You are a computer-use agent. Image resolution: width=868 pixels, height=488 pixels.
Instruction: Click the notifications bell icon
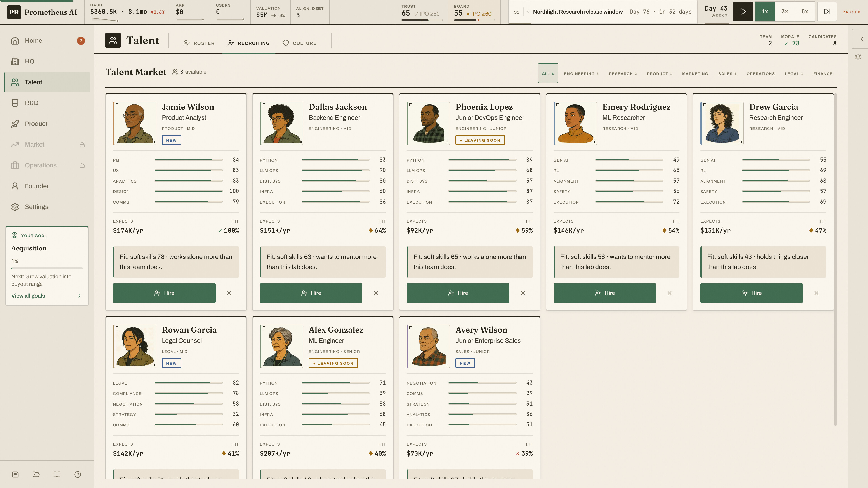(x=858, y=57)
